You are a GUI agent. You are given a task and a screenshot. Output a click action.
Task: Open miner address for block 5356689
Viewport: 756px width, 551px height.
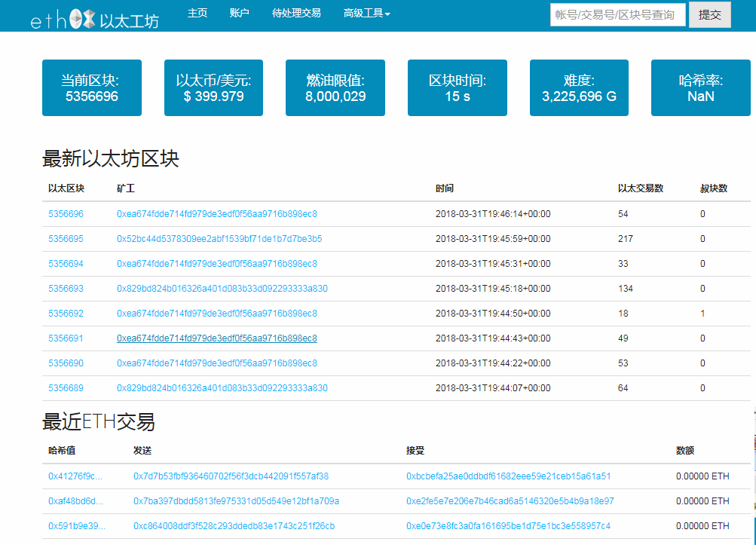(222, 388)
